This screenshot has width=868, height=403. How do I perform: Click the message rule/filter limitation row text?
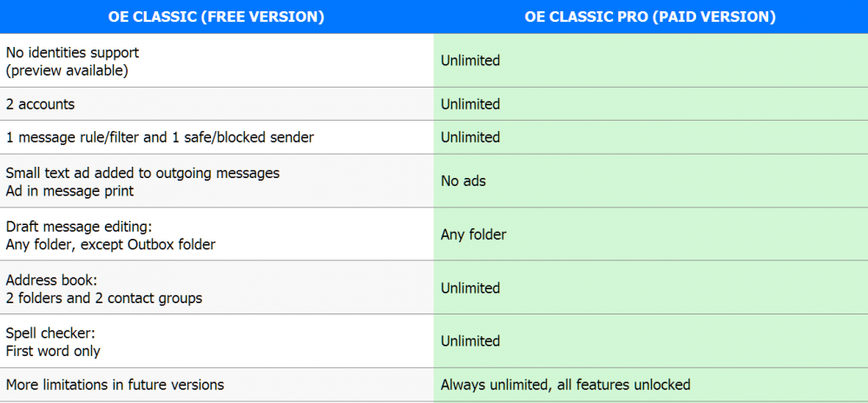[x=160, y=137]
